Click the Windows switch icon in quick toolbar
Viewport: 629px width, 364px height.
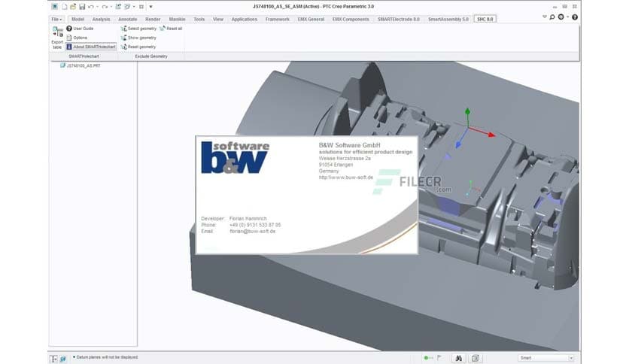[x=127, y=7]
